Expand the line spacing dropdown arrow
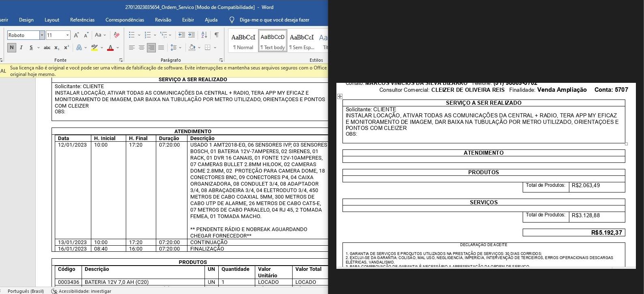 click(x=181, y=48)
